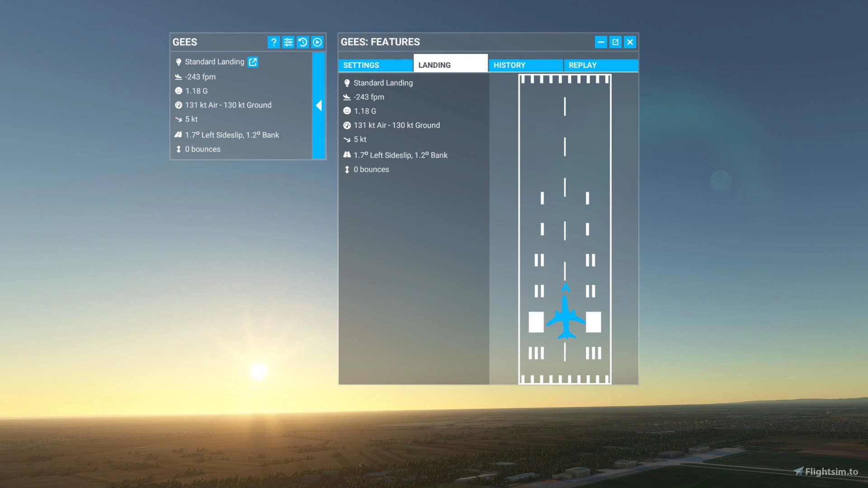868x488 pixels.
Task: Expand the landing details external-link button
Action: [x=252, y=62]
